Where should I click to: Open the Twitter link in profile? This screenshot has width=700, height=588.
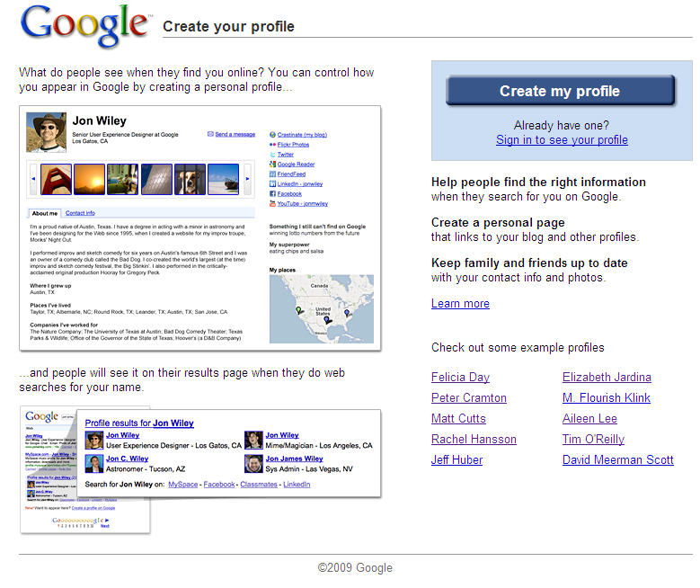coord(286,154)
